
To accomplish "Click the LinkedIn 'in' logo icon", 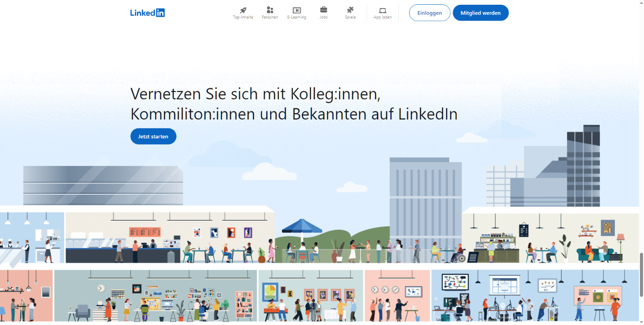I will [x=160, y=12].
